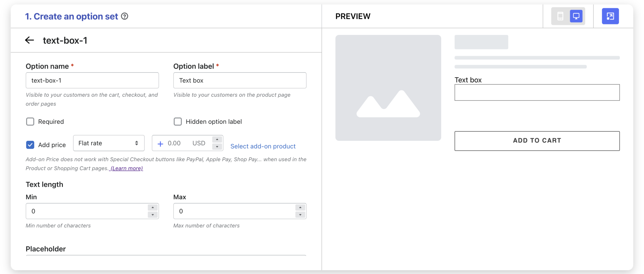Click the product image placeholder in preview
The width and height of the screenshot is (644, 274).
pyautogui.click(x=388, y=88)
